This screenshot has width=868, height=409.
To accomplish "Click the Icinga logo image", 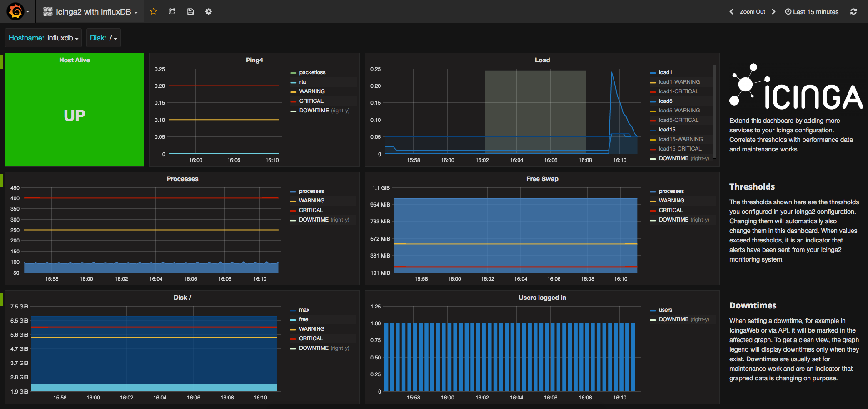I will 796,86.
